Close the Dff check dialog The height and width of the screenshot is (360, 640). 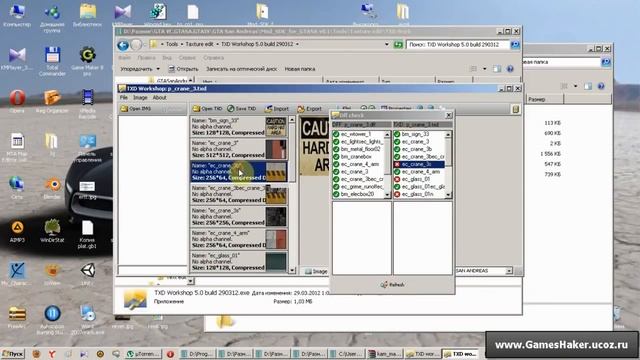tap(449, 115)
